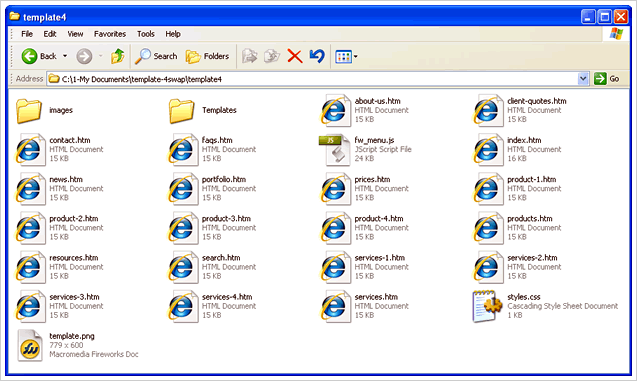Open the View menu
This screenshot has width=637, height=381.
click(75, 34)
